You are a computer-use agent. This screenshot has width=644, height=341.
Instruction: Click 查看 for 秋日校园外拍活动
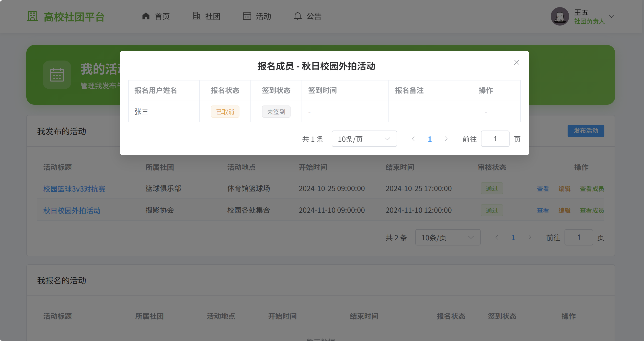click(x=543, y=210)
